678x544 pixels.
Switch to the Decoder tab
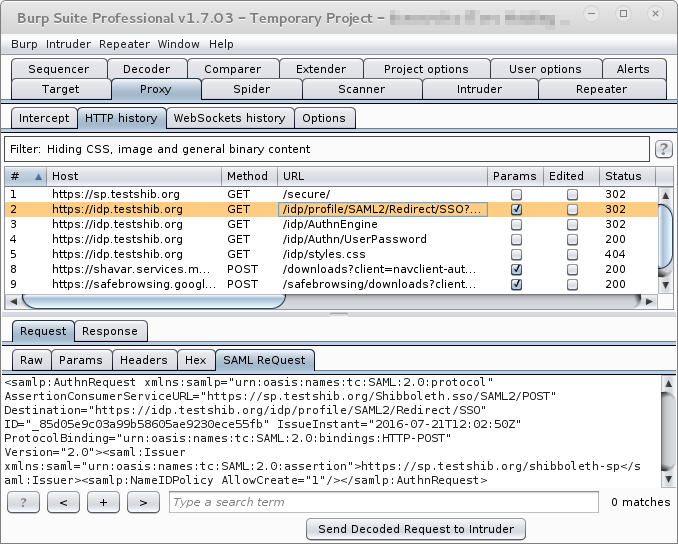coord(147,69)
